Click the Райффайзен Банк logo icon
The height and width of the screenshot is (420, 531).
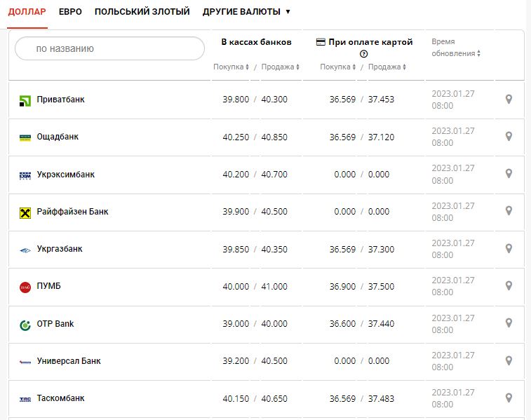point(25,212)
